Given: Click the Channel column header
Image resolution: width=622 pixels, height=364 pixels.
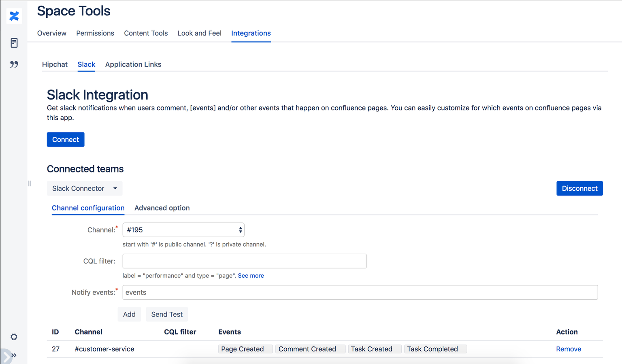Looking at the screenshot, I should click(x=88, y=332).
